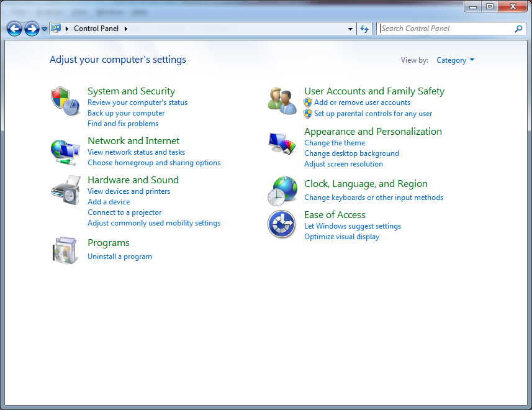Click the Hardware and Sound printer icon

pyautogui.click(x=66, y=190)
